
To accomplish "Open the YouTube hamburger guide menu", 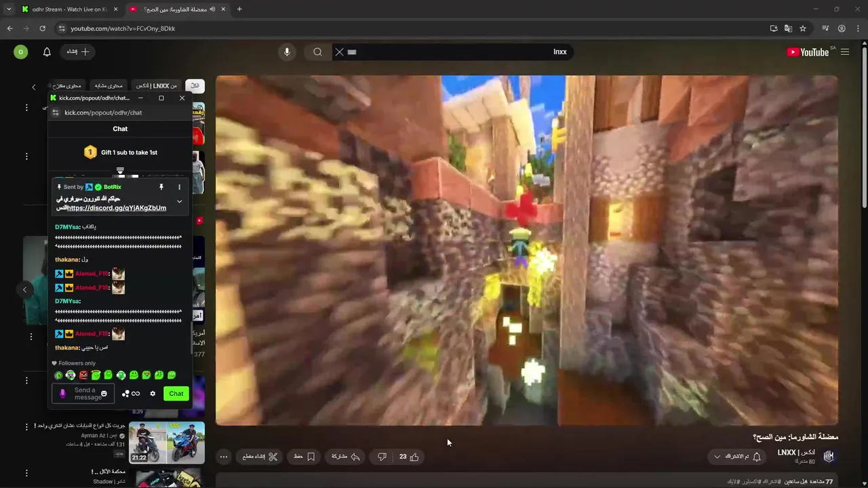I will (x=845, y=52).
